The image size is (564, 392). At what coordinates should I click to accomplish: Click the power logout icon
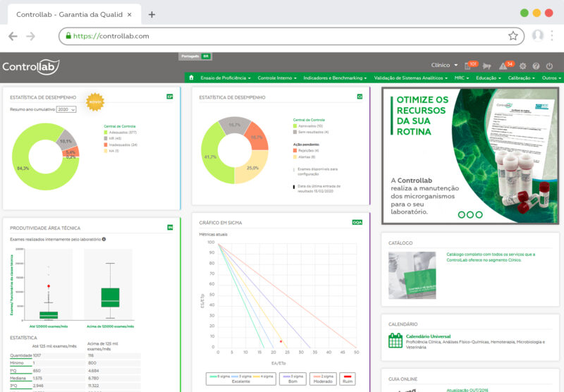(549, 66)
